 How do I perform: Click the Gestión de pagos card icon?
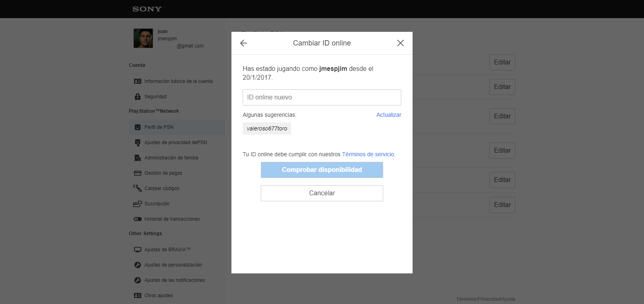click(138, 173)
